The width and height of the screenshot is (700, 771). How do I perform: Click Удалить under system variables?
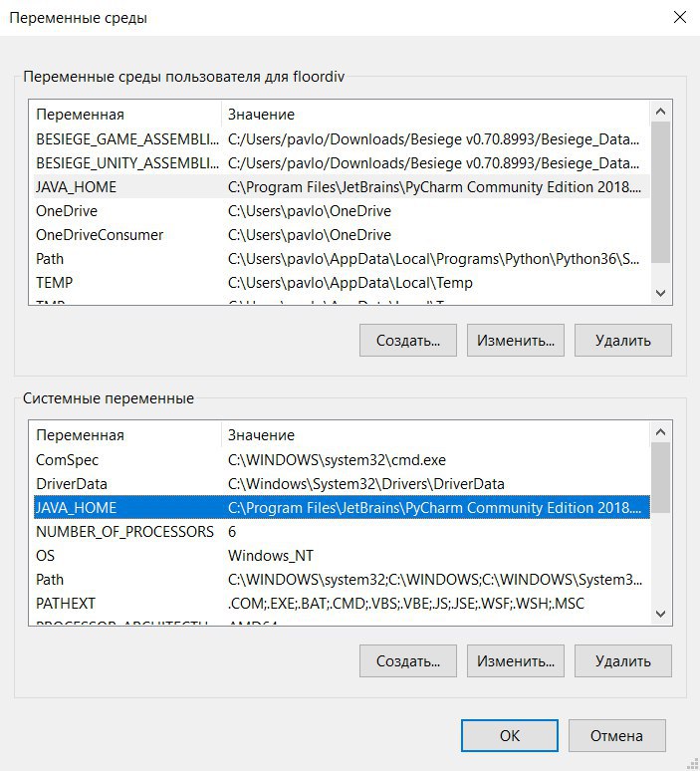click(623, 660)
